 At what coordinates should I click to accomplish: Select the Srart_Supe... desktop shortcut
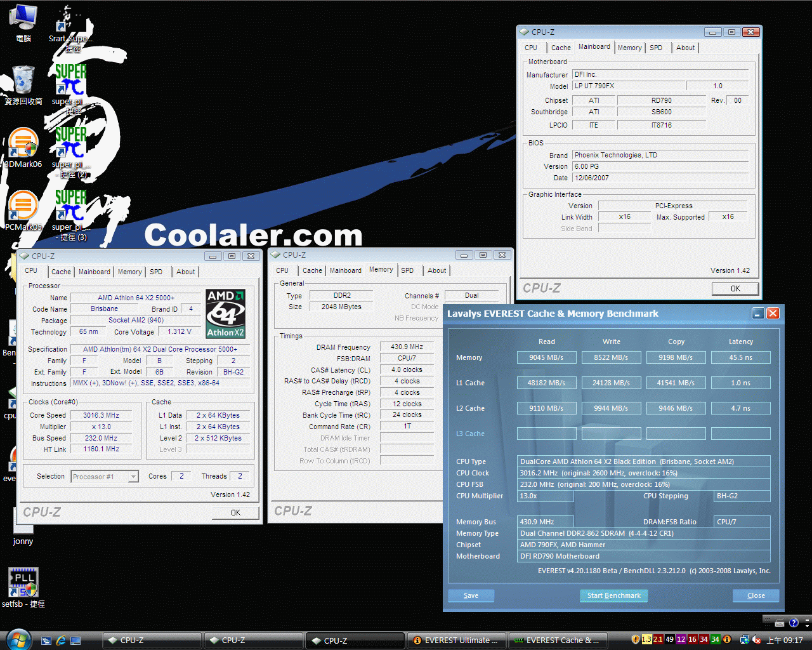[x=70, y=29]
